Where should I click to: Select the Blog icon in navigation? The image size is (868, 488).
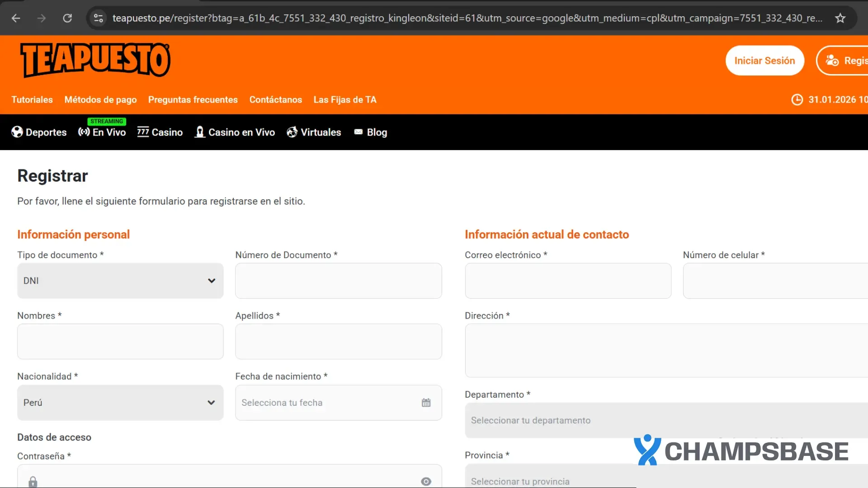click(359, 132)
